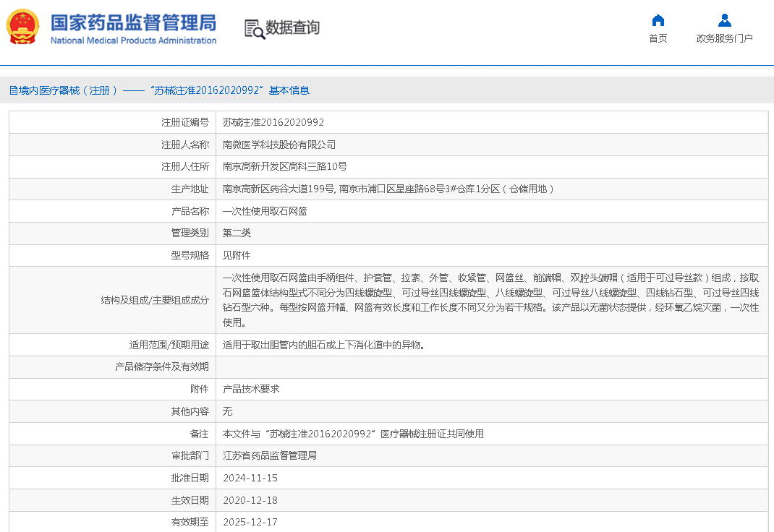Click the 注册人住所 row label
The height and width of the screenshot is (532, 774).
point(185,167)
